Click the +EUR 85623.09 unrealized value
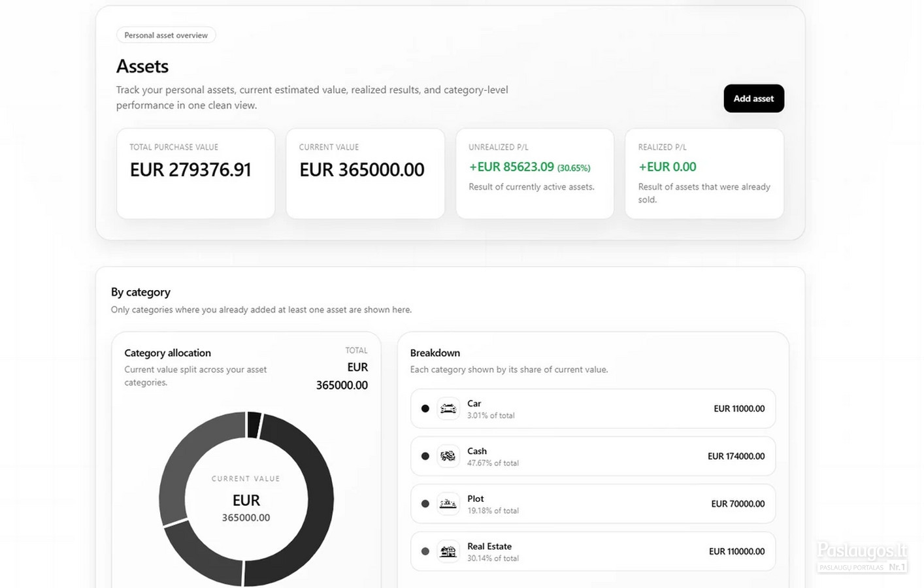 pyautogui.click(x=512, y=167)
